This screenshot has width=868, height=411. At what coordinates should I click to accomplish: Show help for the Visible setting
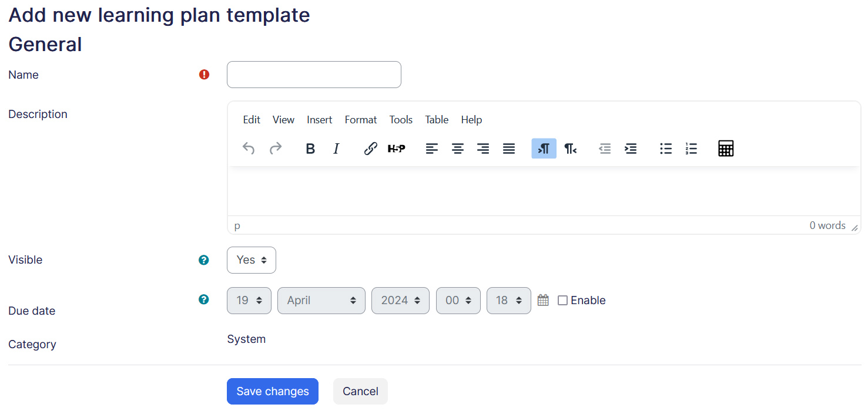pos(204,260)
